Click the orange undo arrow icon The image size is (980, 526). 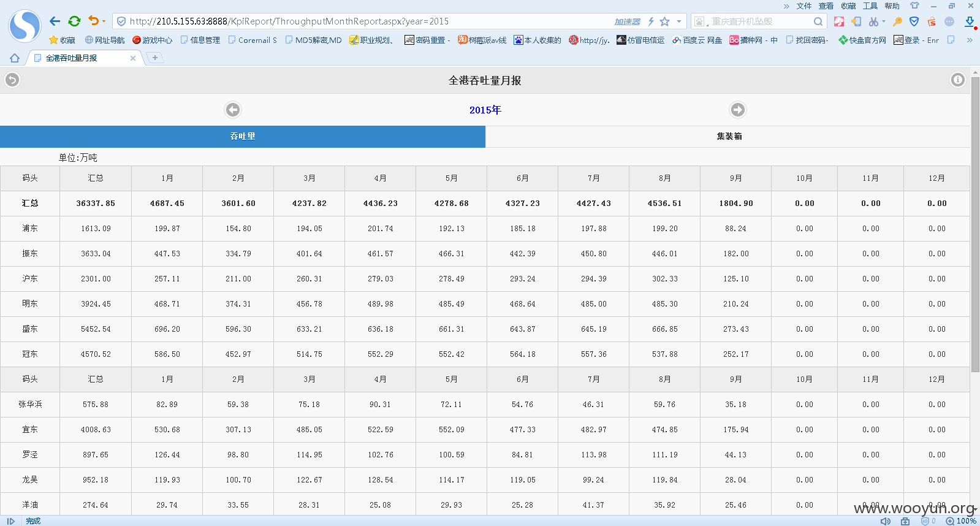(x=93, y=20)
